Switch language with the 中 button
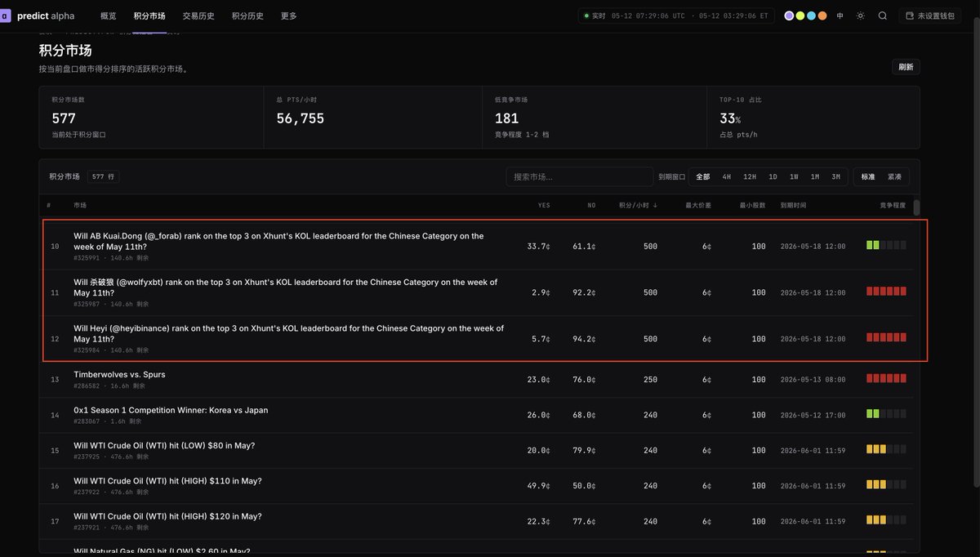 (x=840, y=16)
